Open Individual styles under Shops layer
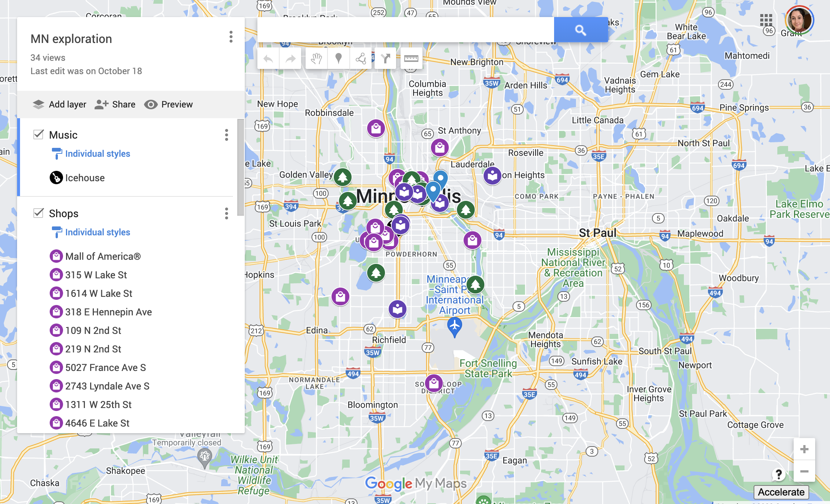This screenshot has width=830, height=504. [x=98, y=232]
